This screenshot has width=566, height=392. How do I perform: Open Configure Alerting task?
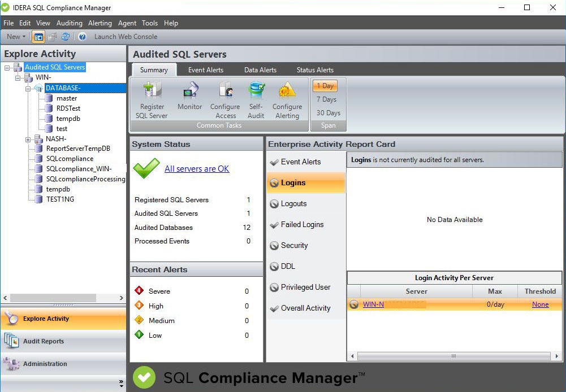[287, 90]
